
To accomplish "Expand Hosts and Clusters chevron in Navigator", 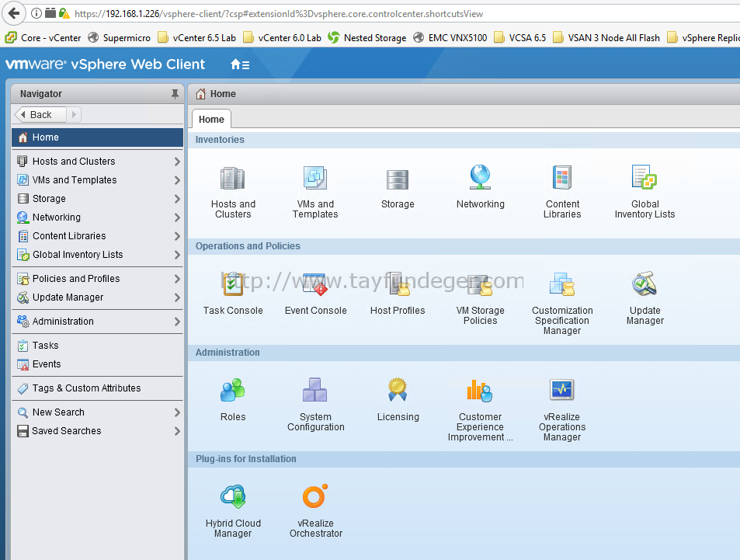I will pos(177,162).
